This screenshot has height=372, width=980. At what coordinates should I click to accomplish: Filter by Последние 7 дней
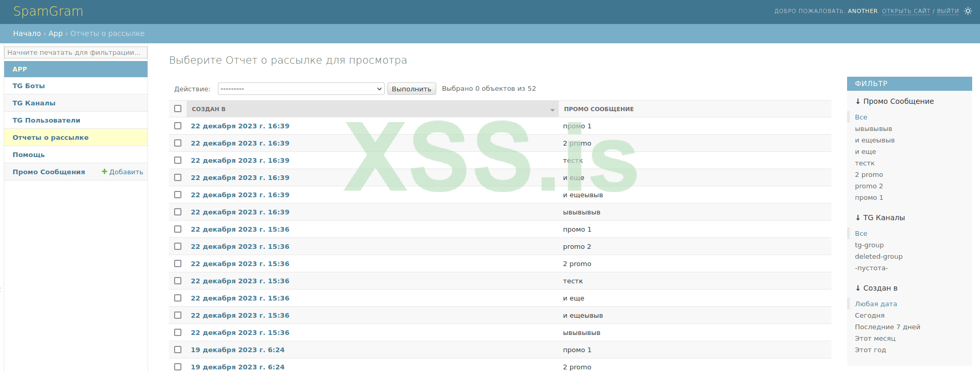click(887, 327)
